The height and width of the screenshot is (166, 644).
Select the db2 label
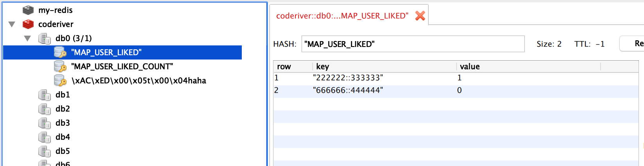pos(63,109)
